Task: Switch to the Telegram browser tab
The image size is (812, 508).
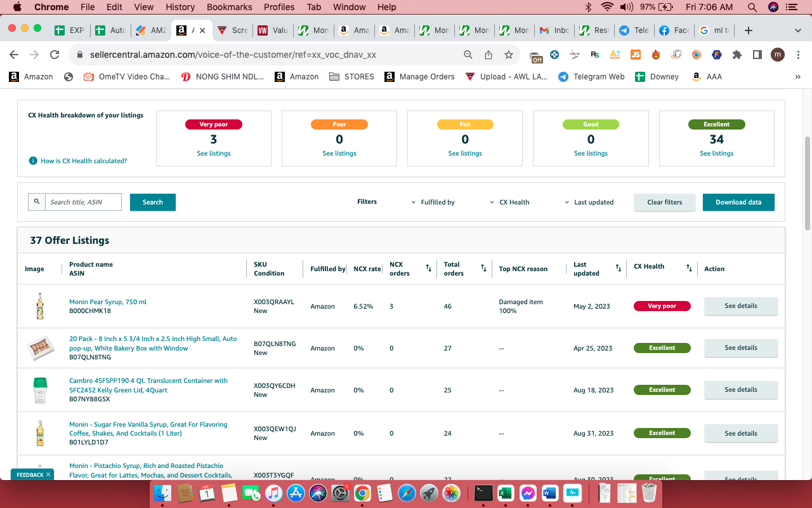Action: point(633,30)
